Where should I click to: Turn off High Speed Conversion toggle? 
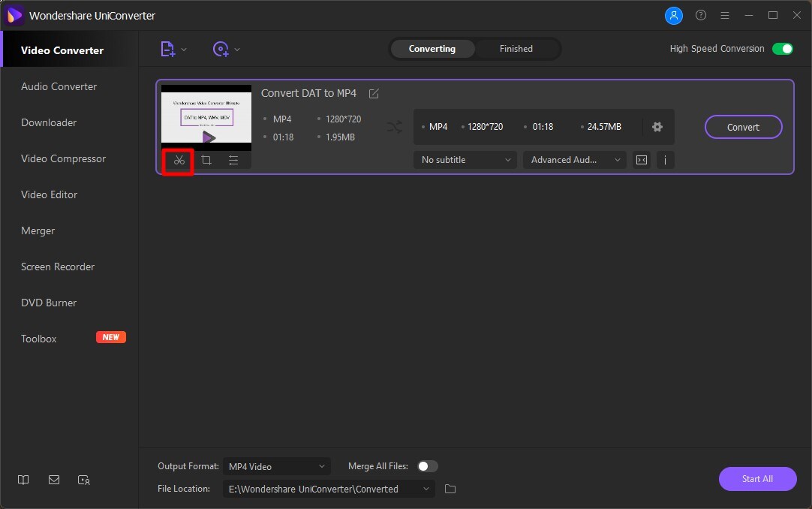click(783, 49)
